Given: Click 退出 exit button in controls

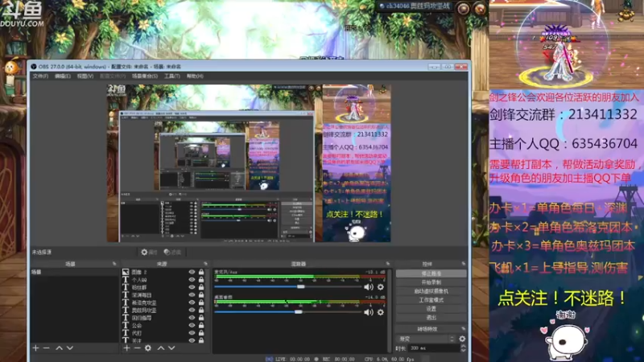Looking at the screenshot, I should click(431, 318).
